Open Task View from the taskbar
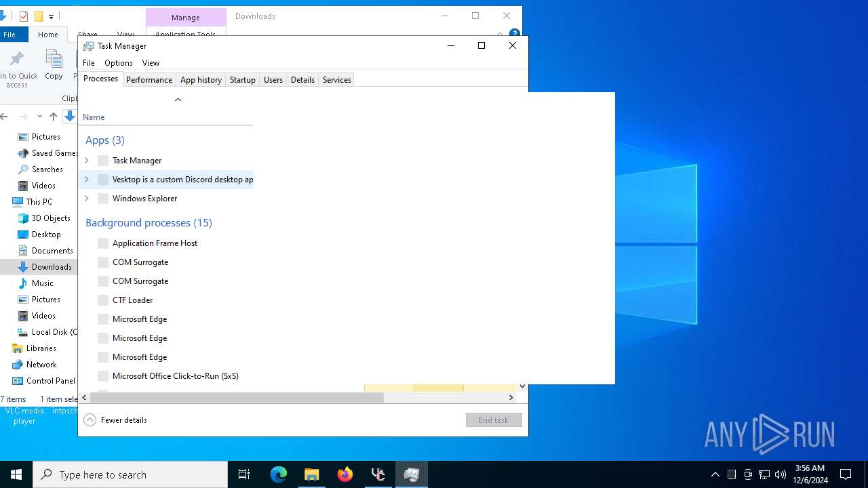The height and width of the screenshot is (488, 868). pyautogui.click(x=244, y=474)
